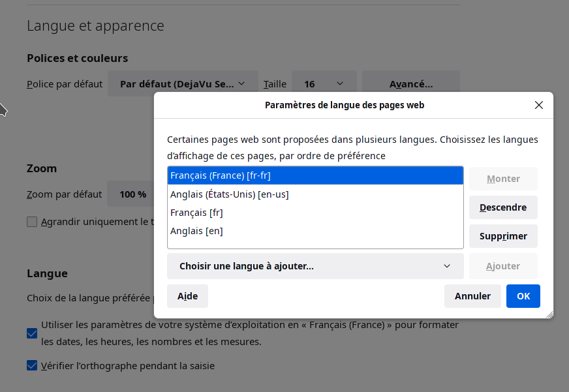
Task: Select Anglais [en] language entry
Action: pos(315,231)
